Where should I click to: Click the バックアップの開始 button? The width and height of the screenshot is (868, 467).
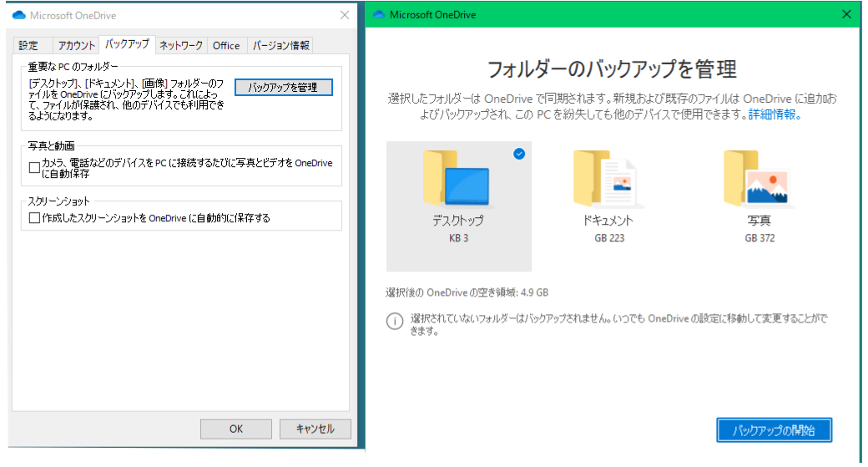[x=774, y=430]
